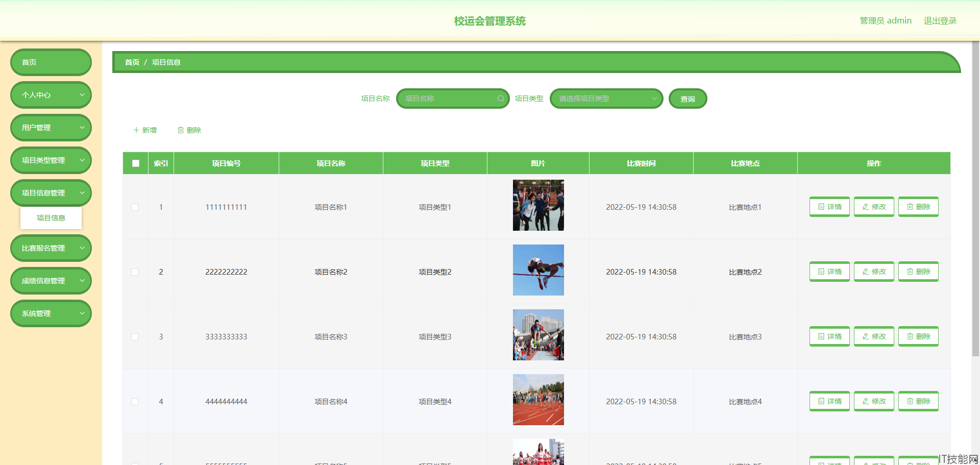Click 删除 button for row 项目名称3
Viewport: 980px width, 465px height.
[x=918, y=336]
